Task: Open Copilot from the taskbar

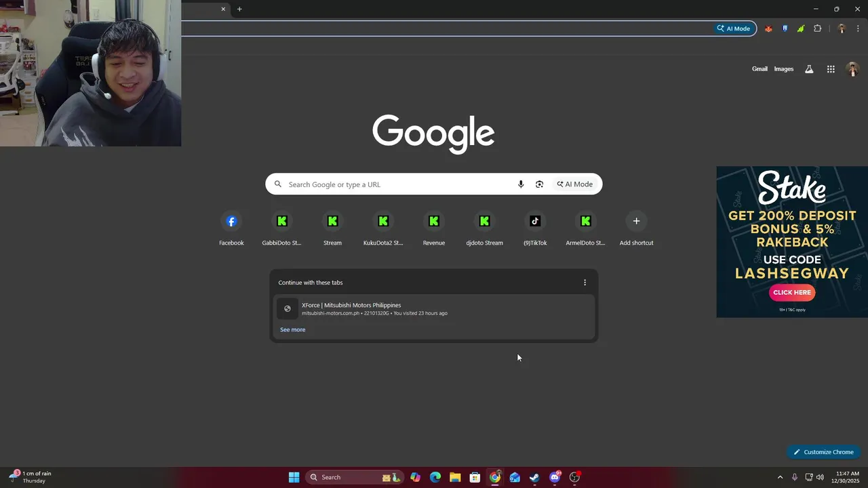Action: (x=415, y=477)
